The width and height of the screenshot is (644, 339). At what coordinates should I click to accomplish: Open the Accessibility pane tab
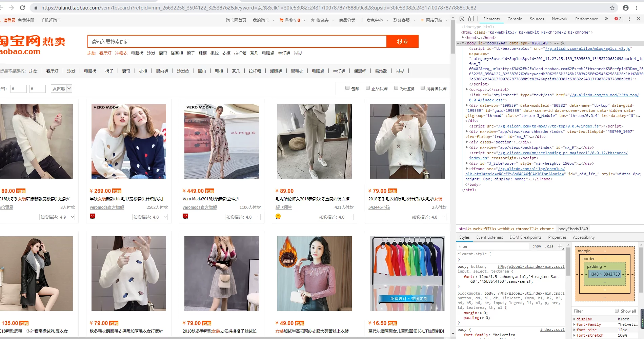584,237
